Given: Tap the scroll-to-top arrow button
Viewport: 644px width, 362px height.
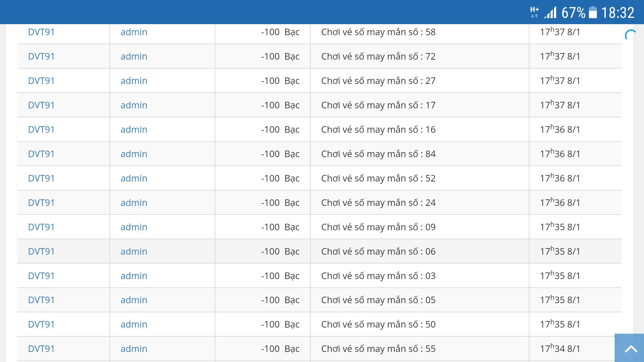Looking at the screenshot, I should tap(629, 348).
